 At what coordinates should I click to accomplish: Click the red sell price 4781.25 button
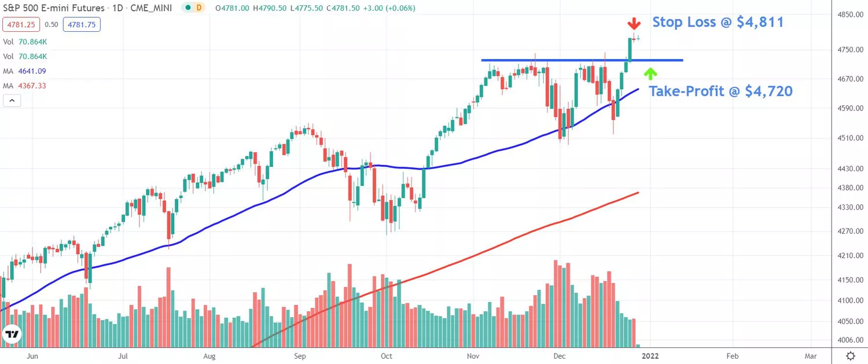20,24
